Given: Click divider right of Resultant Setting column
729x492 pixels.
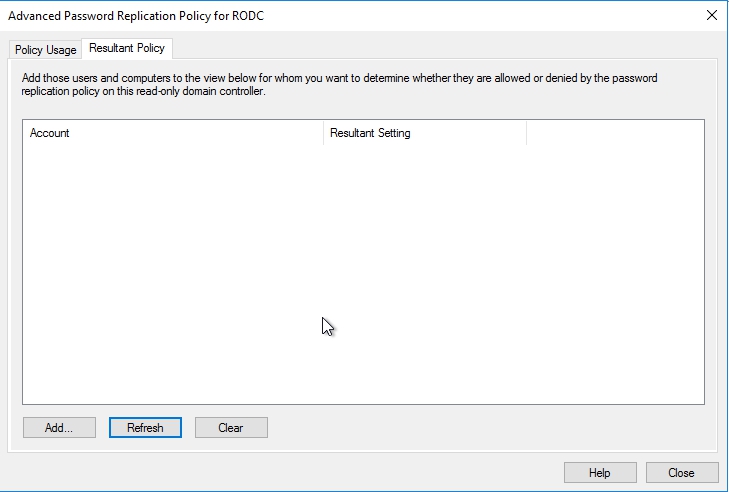Looking at the screenshot, I should pyautogui.click(x=526, y=133).
